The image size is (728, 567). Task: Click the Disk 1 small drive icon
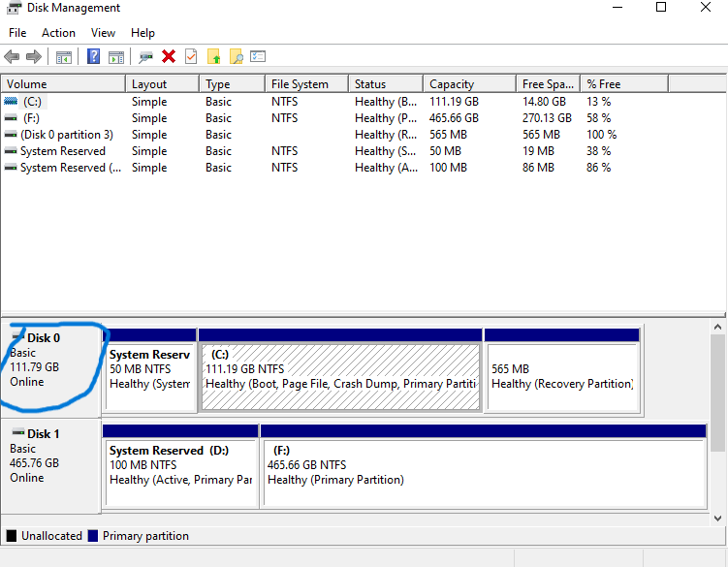(18, 432)
